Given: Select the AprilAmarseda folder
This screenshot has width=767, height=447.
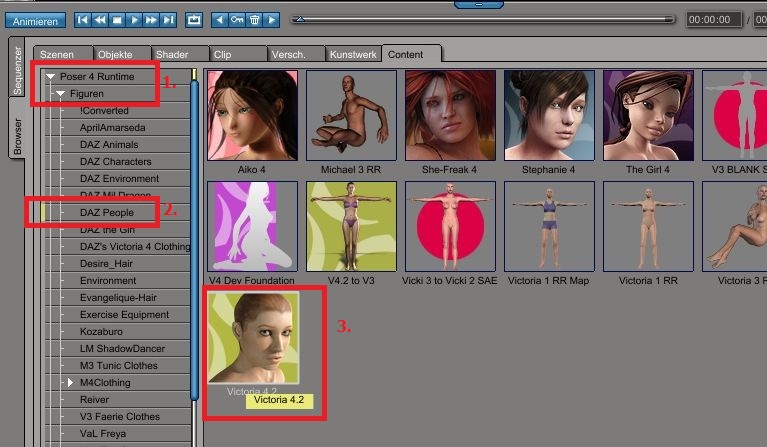Looking at the screenshot, I should [x=113, y=128].
